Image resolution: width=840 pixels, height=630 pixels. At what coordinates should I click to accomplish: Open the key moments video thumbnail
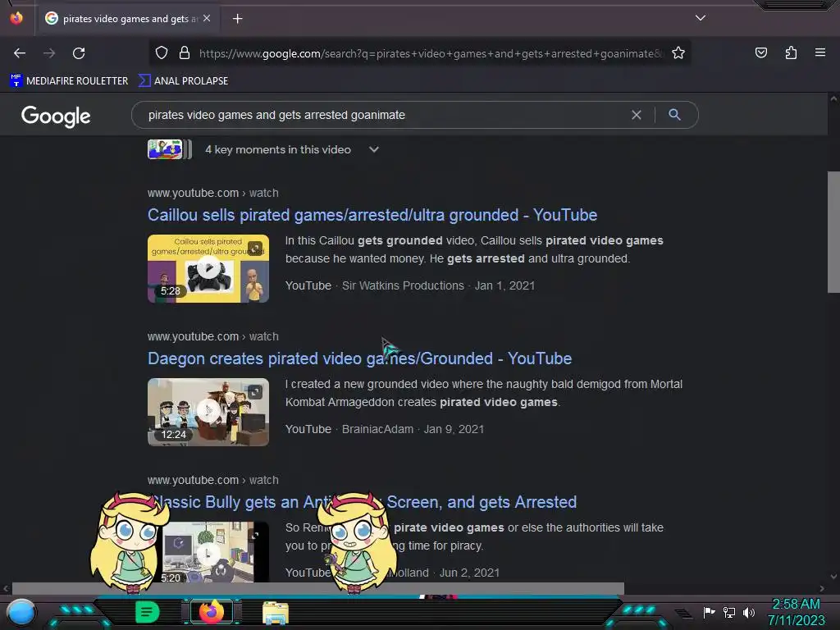click(169, 149)
